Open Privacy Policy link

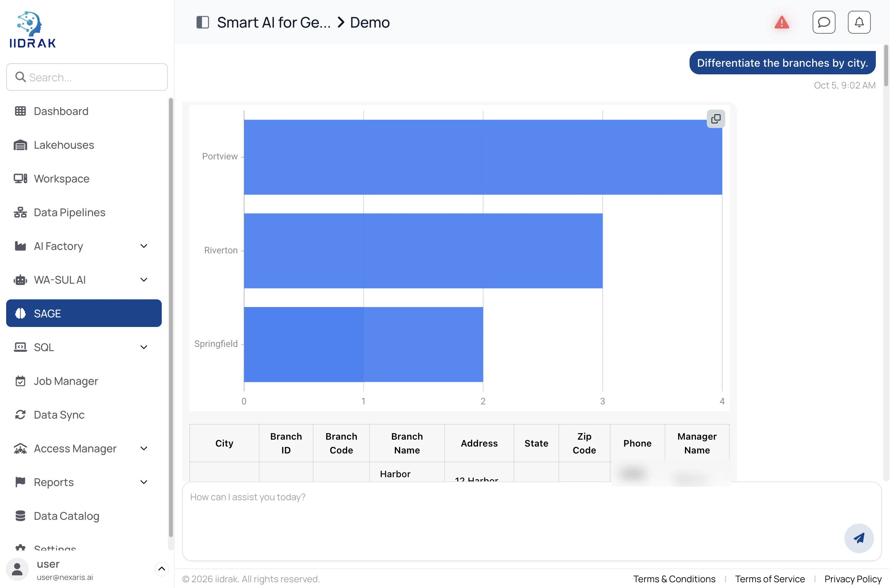tap(853, 579)
